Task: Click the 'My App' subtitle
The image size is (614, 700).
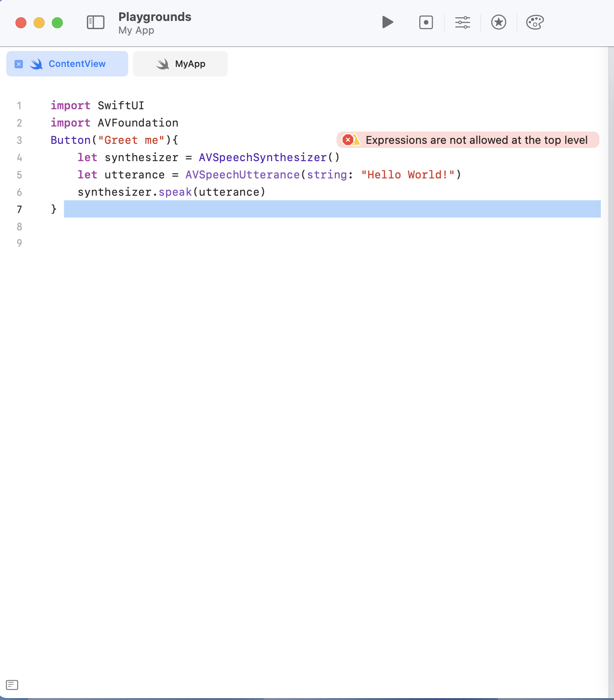Action: pyautogui.click(x=136, y=30)
